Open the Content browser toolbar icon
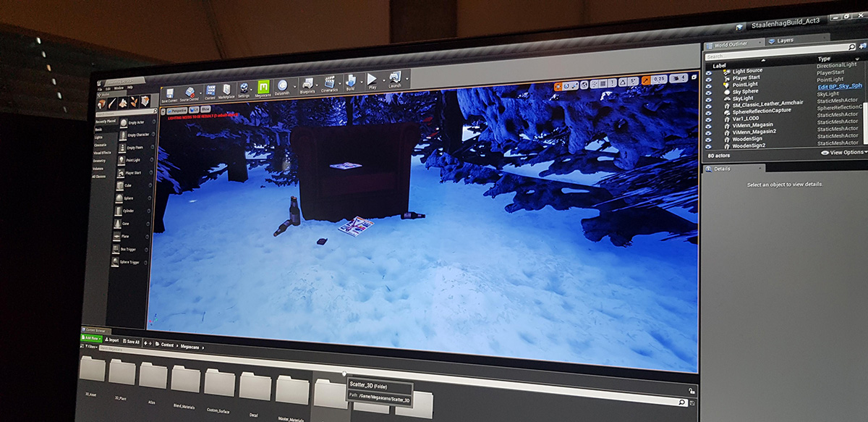Screen dimensions: 868x422 (210, 90)
